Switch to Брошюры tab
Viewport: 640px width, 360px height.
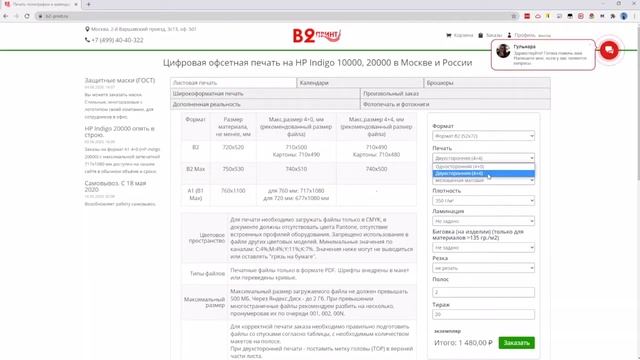point(487,82)
